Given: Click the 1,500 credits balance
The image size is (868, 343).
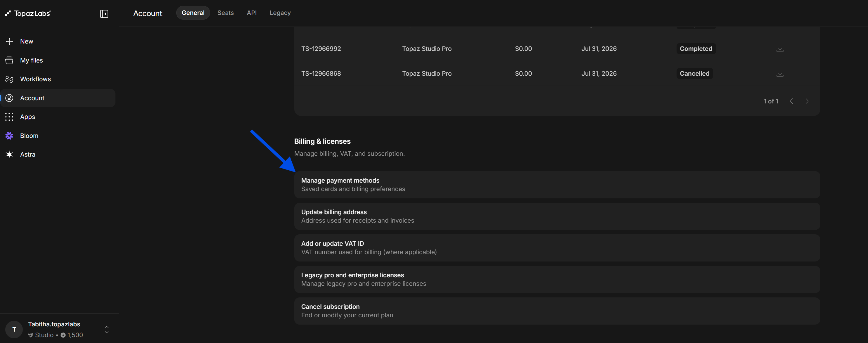Looking at the screenshot, I should [75, 335].
